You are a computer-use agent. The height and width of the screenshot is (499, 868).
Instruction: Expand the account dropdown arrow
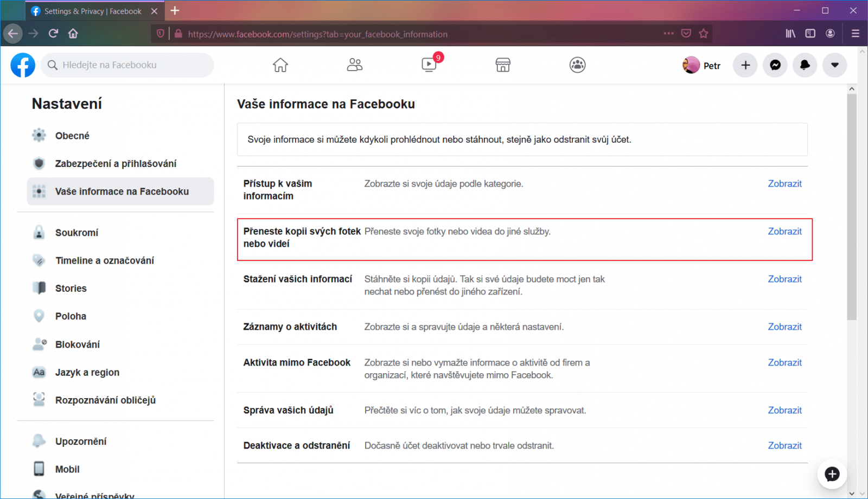[835, 65]
